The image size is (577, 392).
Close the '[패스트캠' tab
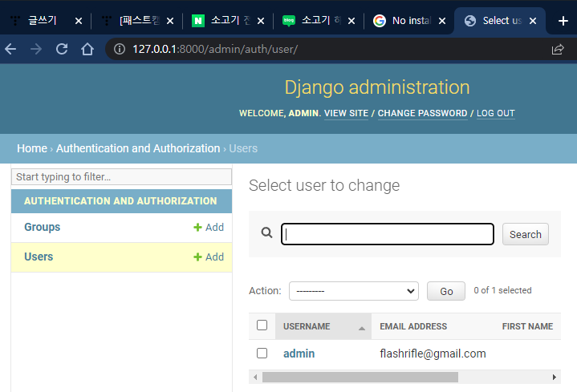(170, 21)
